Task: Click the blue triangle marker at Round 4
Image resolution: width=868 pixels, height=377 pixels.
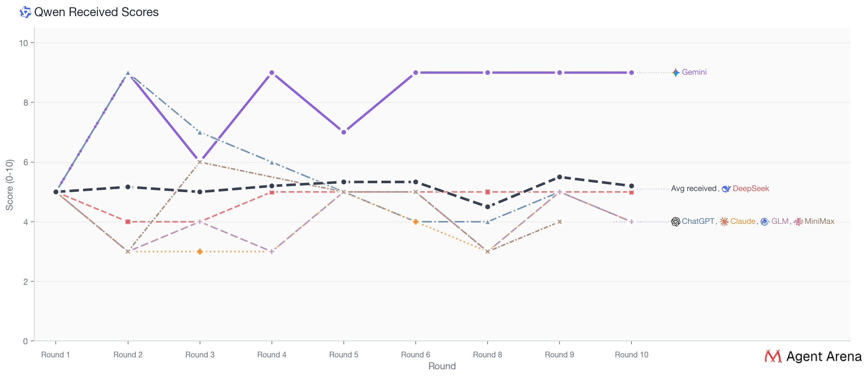Action: (x=272, y=162)
